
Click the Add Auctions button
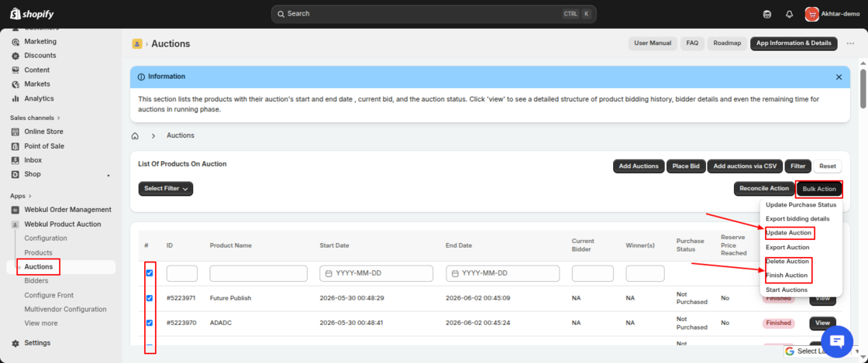tap(639, 166)
